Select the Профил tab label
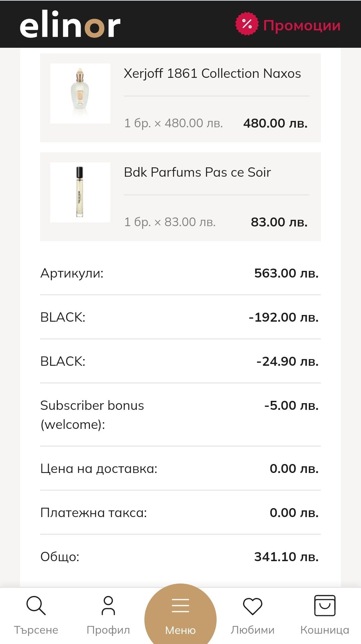Screen dimensions: 361x644 tap(108, 630)
